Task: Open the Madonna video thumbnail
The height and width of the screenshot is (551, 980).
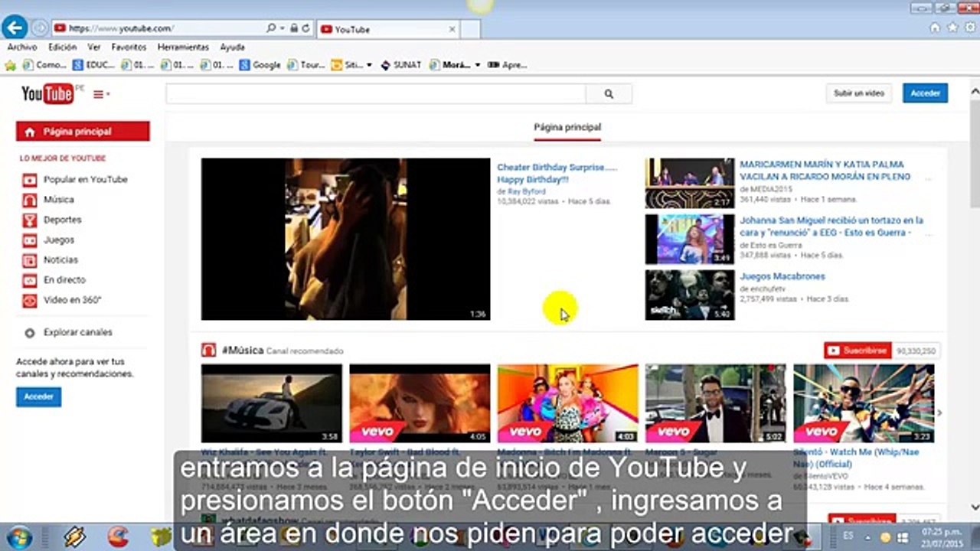Action: coord(567,403)
